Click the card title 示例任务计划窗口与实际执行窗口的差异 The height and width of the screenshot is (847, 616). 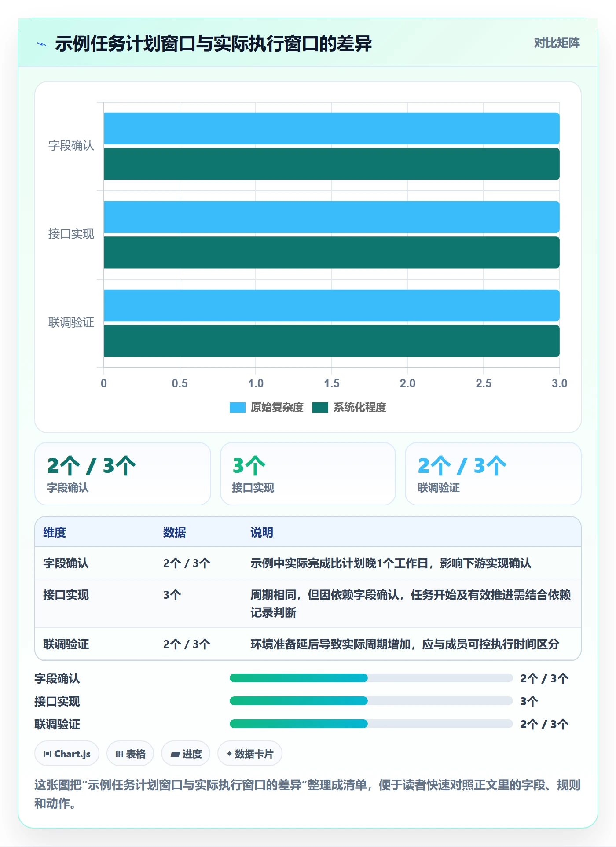[x=213, y=44]
